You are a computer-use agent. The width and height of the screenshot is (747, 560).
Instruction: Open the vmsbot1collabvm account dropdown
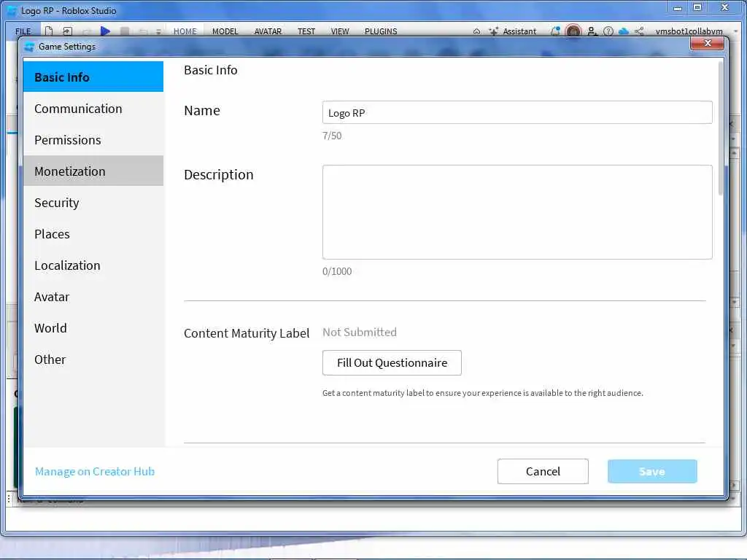click(689, 31)
